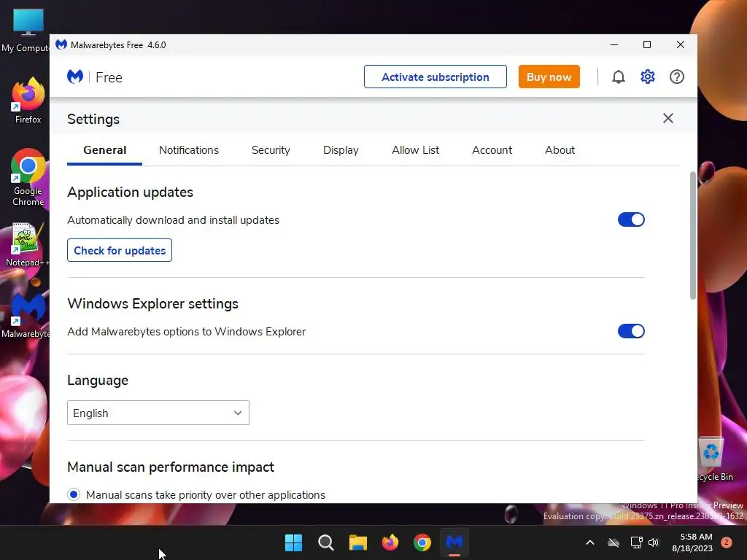This screenshot has width=747, height=560.
Task: Click the Malwarebytes title bar icon
Action: (61, 44)
